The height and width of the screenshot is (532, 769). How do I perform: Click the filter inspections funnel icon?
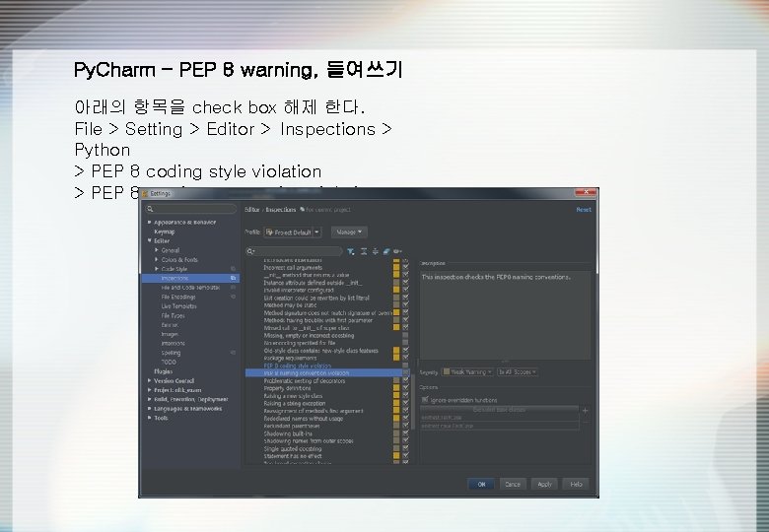pyautogui.click(x=351, y=252)
